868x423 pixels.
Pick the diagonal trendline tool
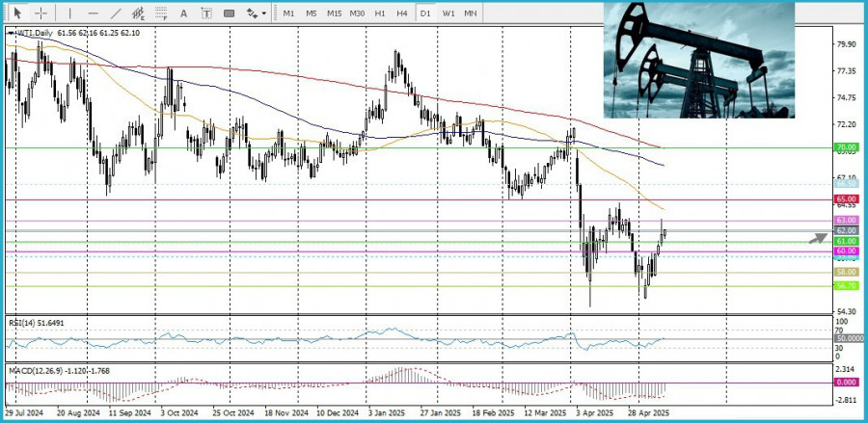click(116, 13)
